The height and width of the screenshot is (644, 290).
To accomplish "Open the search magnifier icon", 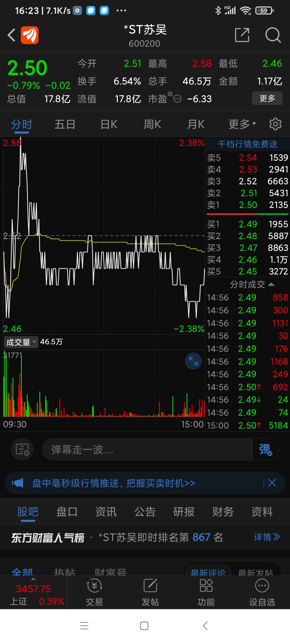I will coord(273,35).
